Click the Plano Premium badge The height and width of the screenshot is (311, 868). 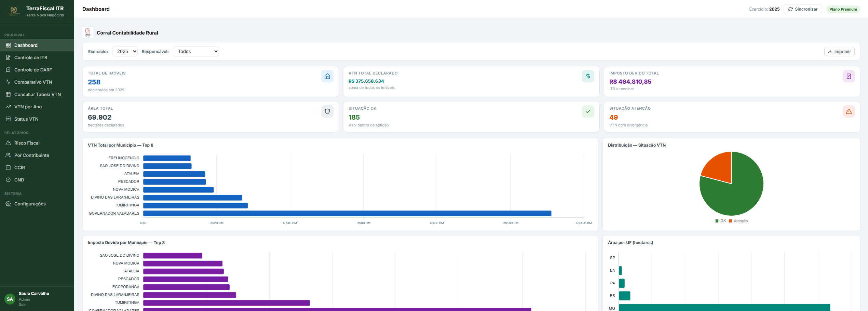pos(843,9)
